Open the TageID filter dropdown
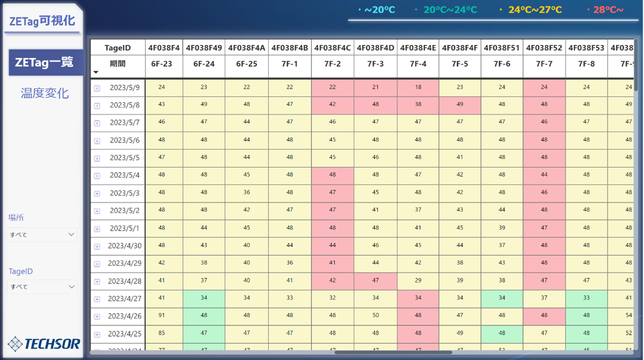Viewport: 644px width, 360px height. (x=42, y=286)
